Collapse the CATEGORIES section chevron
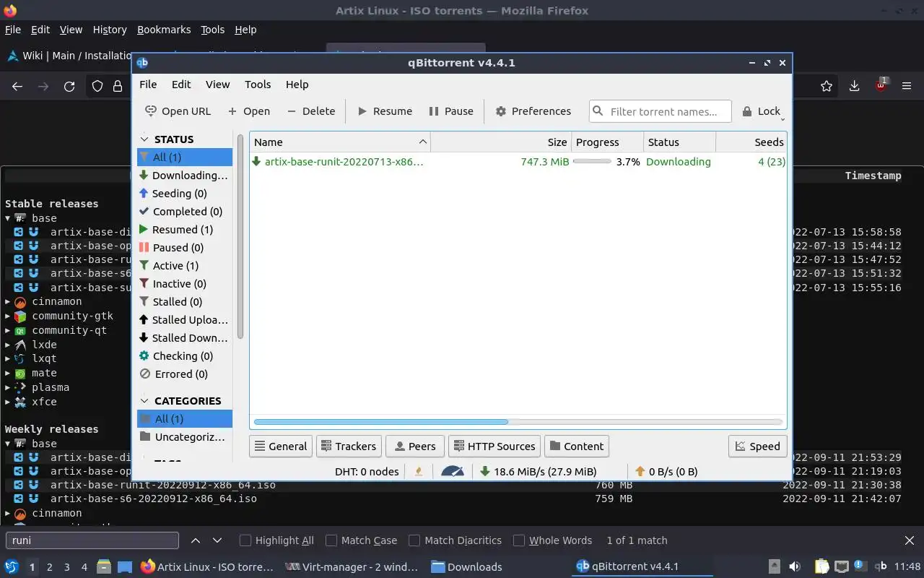The width and height of the screenshot is (924, 578). tap(144, 401)
